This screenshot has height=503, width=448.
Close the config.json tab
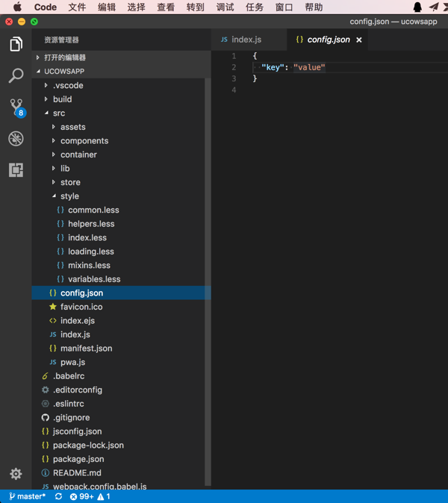[359, 40]
